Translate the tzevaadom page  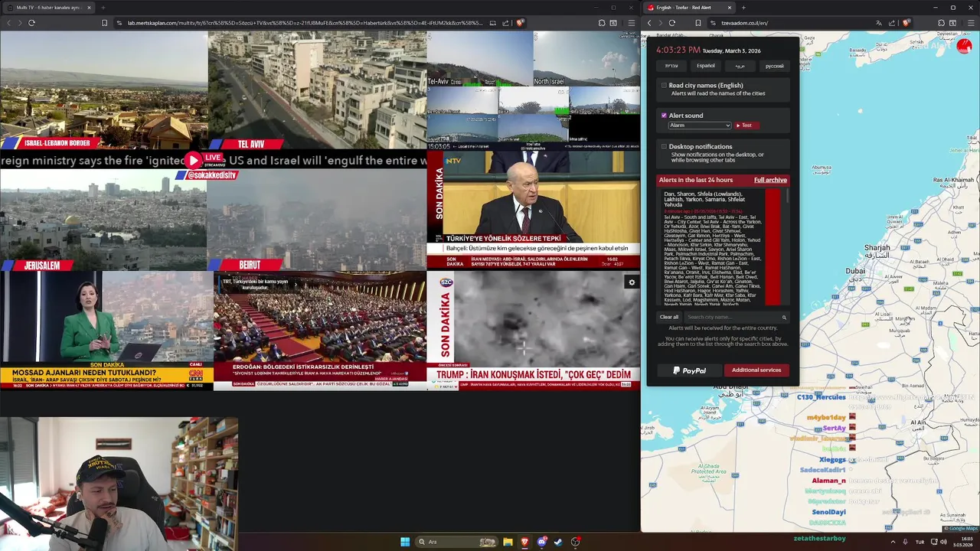tap(878, 23)
